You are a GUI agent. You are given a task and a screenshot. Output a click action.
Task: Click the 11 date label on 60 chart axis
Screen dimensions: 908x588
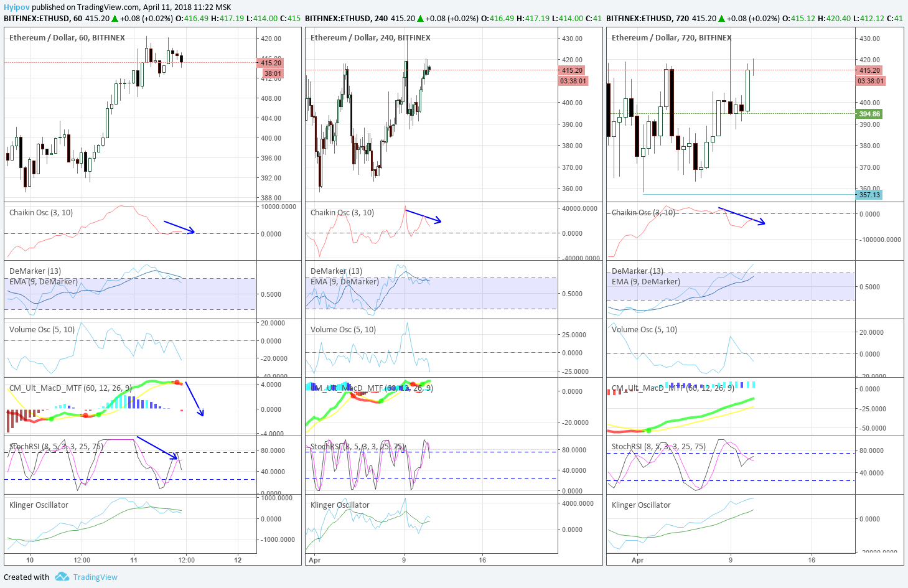click(x=134, y=560)
